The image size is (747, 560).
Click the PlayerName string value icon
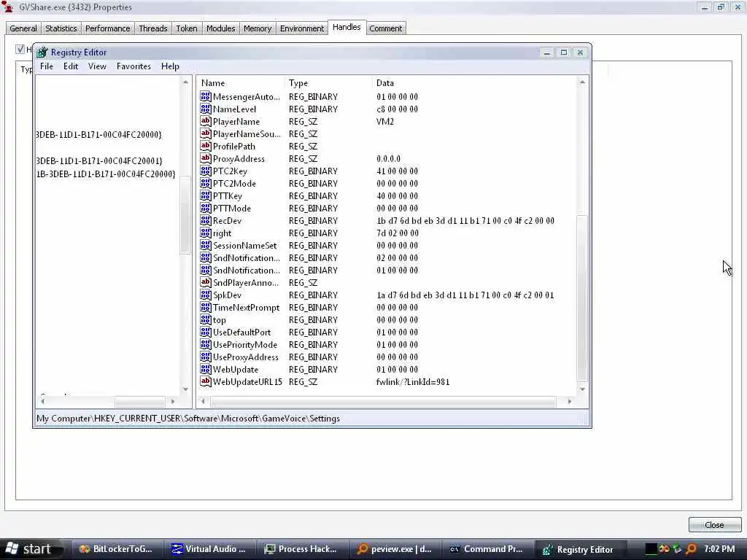[205, 122]
